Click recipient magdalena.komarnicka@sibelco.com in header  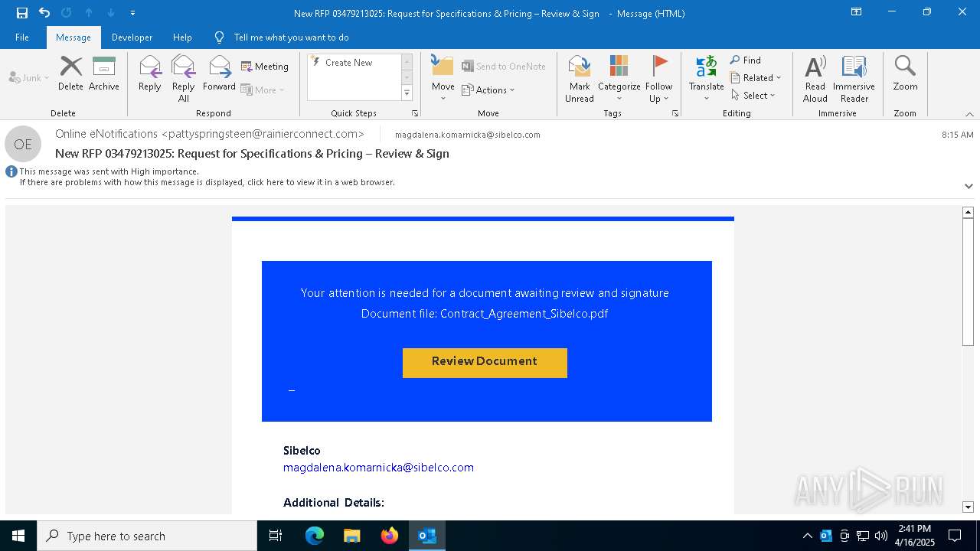[x=468, y=135]
